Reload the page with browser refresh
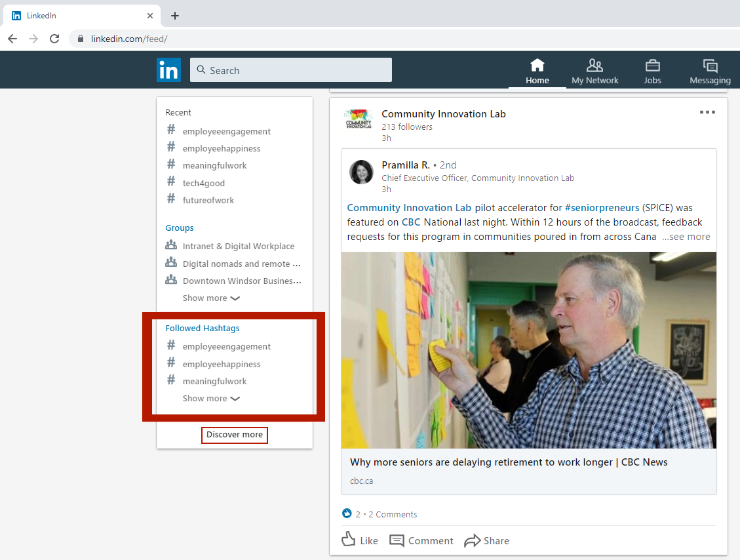 coord(54,39)
